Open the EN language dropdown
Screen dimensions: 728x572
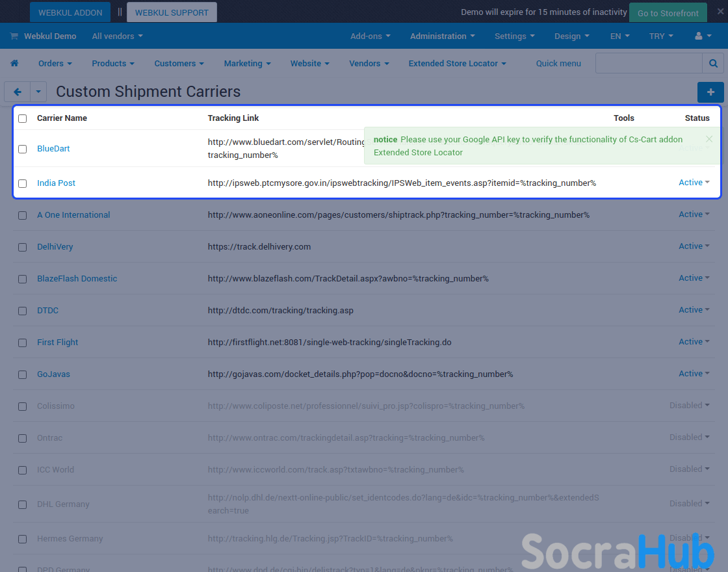coord(620,36)
